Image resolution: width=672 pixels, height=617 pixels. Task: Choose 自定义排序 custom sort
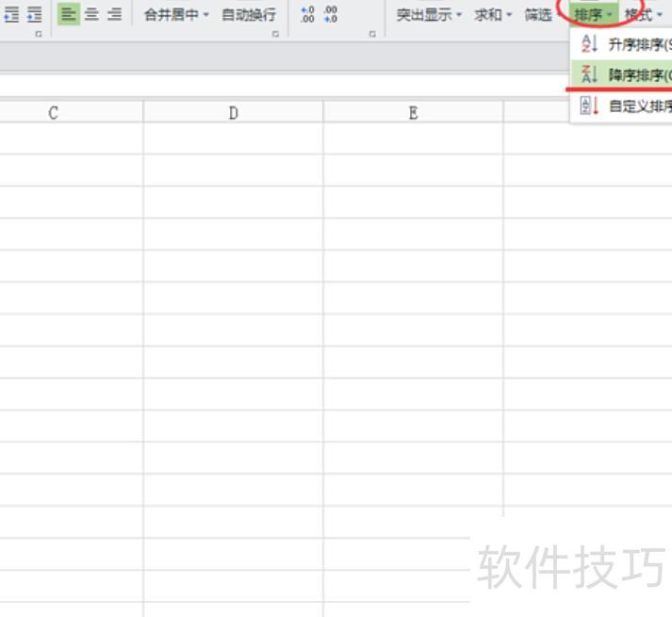pos(621,106)
